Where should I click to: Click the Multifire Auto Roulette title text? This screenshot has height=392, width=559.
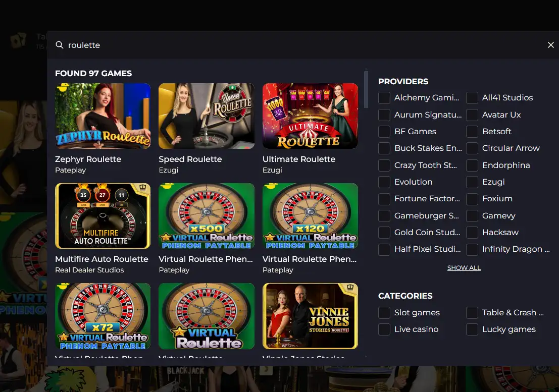click(101, 259)
